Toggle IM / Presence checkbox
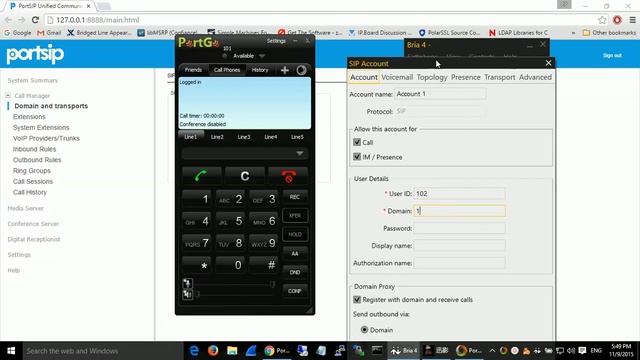 coord(357,157)
